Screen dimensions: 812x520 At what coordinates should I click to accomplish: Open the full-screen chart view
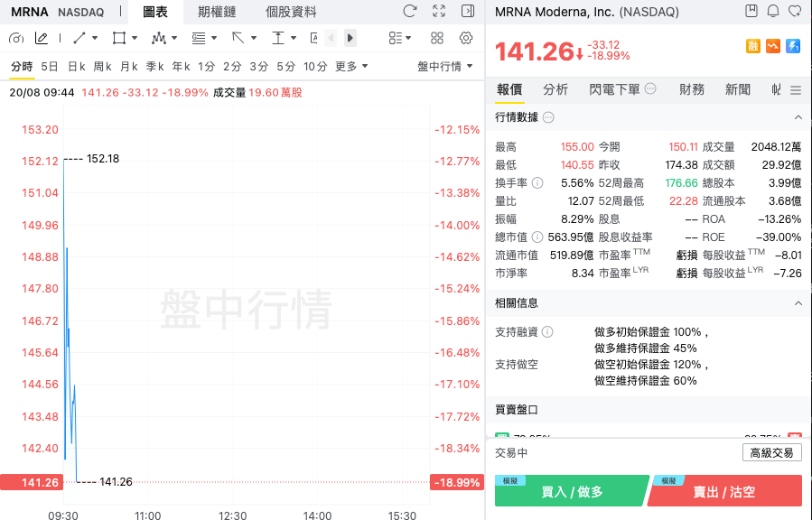439,11
